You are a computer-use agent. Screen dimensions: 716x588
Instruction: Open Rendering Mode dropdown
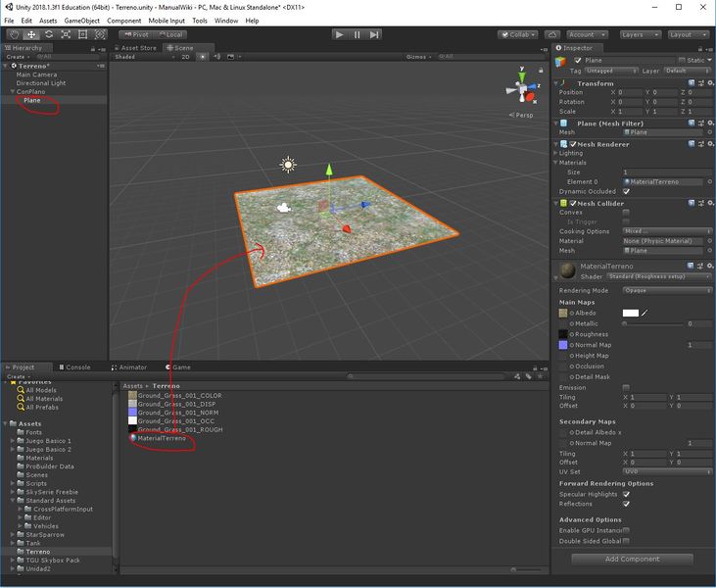[x=667, y=291]
